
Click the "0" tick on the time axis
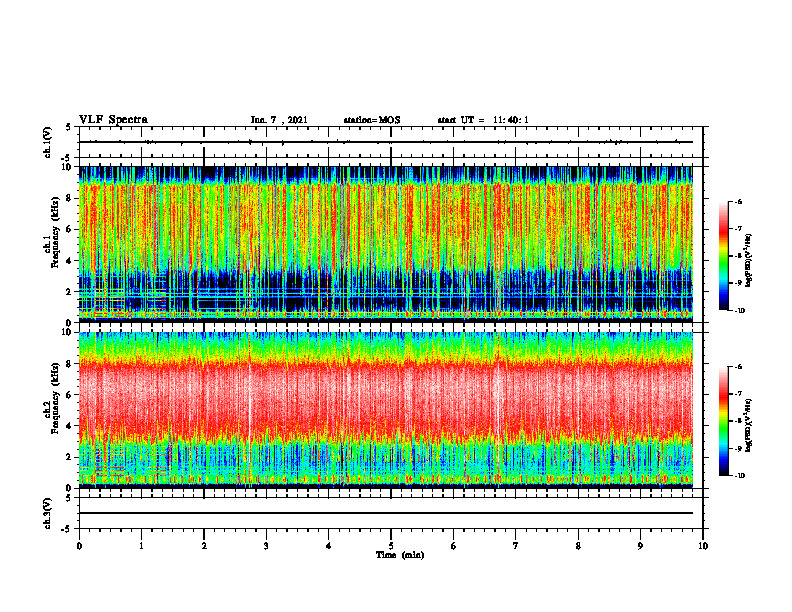(79, 546)
